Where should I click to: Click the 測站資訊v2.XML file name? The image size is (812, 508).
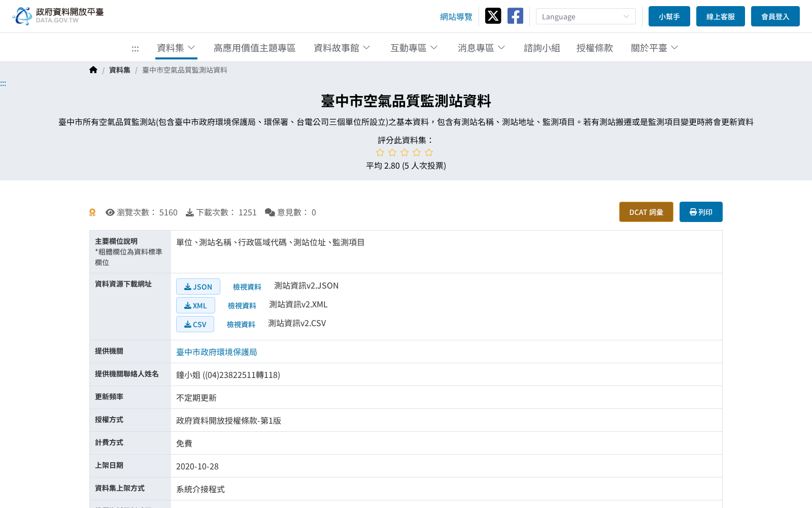pos(298,304)
